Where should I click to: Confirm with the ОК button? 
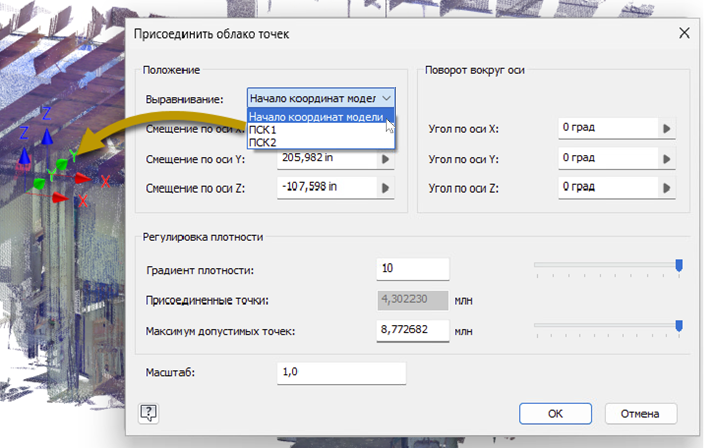(x=555, y=414)
